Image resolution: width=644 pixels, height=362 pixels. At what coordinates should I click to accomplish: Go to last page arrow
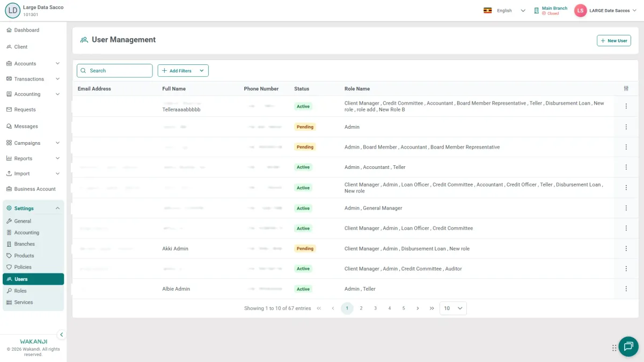click(431, 308)
